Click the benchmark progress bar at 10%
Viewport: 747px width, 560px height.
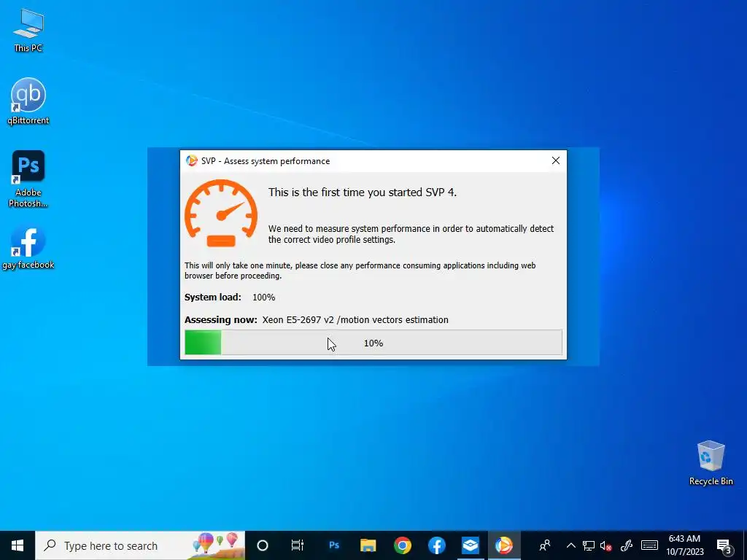373,343
